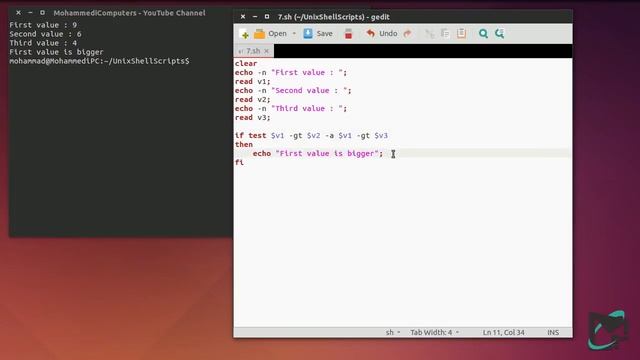The image size is (640, 360).
Task: Click 'Third value : 4' in terminal
Action: pos(43,43)
